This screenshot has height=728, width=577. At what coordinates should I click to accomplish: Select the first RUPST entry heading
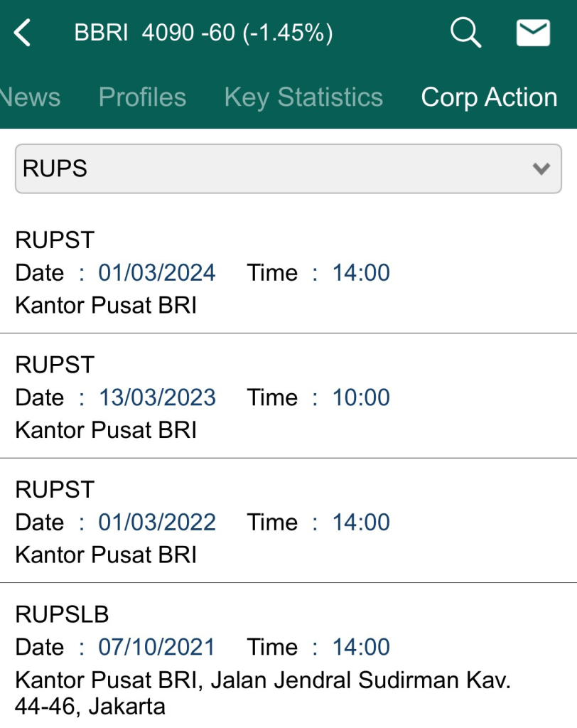54,240
